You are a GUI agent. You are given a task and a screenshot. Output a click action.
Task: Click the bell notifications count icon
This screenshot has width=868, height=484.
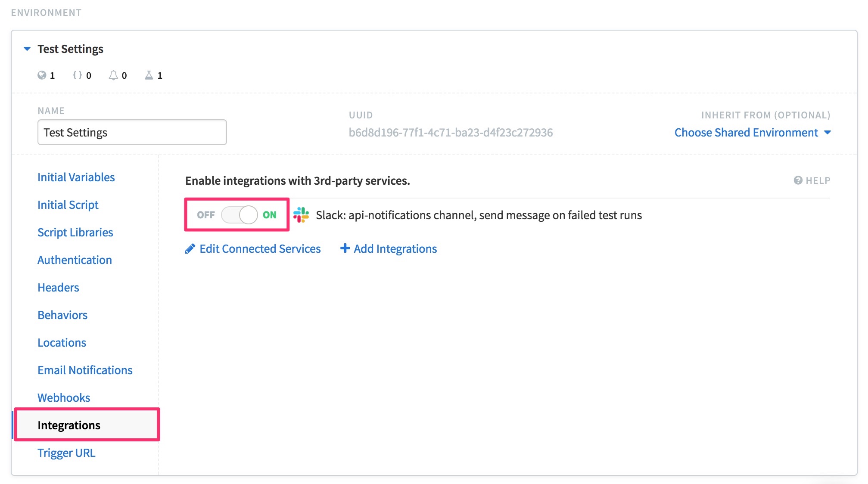113,75
